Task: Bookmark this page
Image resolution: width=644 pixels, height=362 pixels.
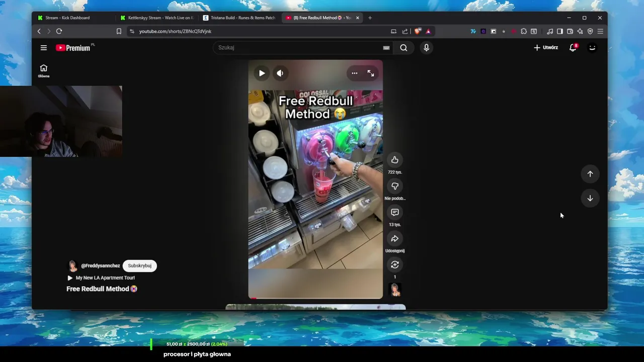Action: tap(119, 31)
